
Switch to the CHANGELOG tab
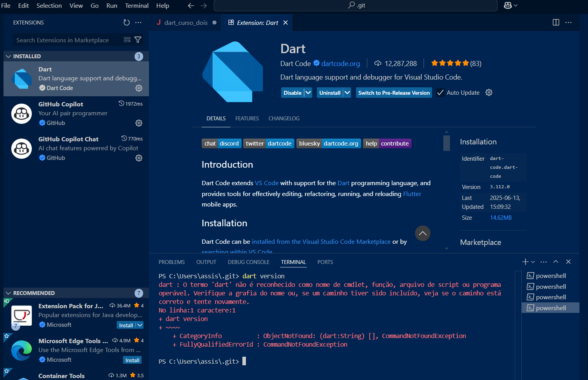[x=284, y=118]
